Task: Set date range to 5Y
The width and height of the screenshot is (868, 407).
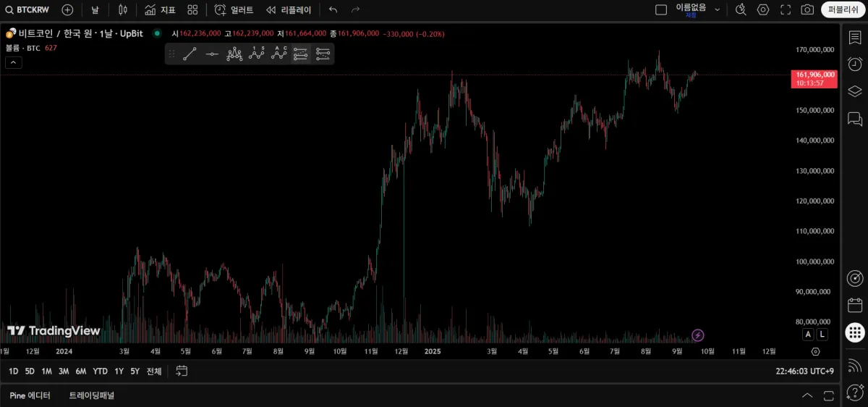Action: point(135,372)
